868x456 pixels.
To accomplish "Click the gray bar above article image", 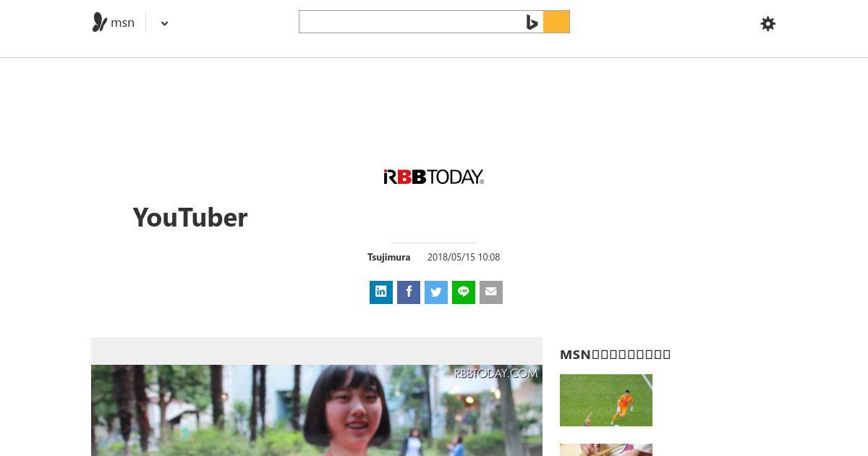I will click(317, 351).
